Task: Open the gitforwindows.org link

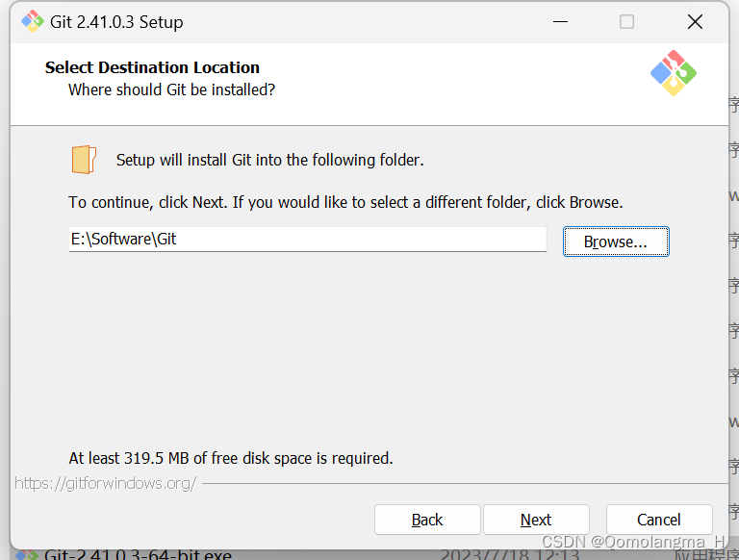Action: point(106,483)
